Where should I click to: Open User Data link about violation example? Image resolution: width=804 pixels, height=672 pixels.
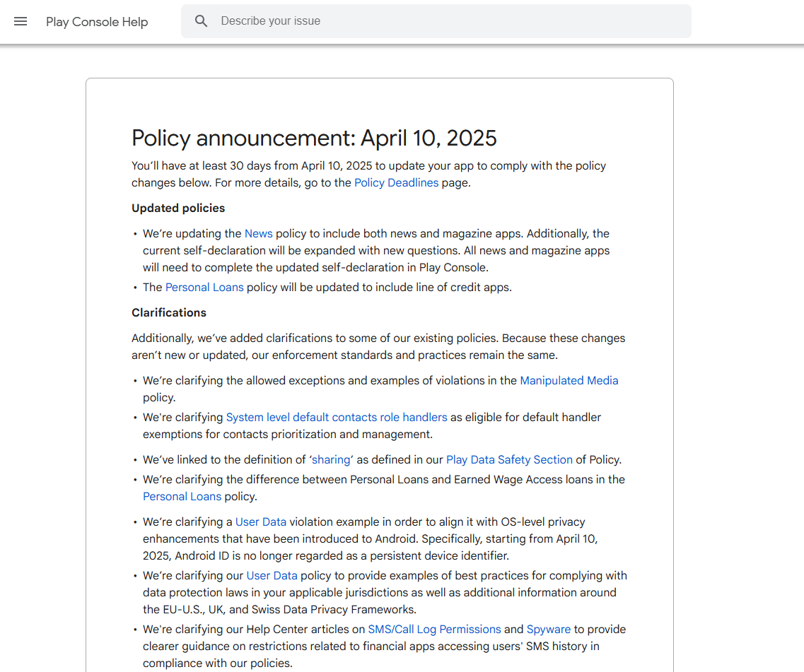260,522
